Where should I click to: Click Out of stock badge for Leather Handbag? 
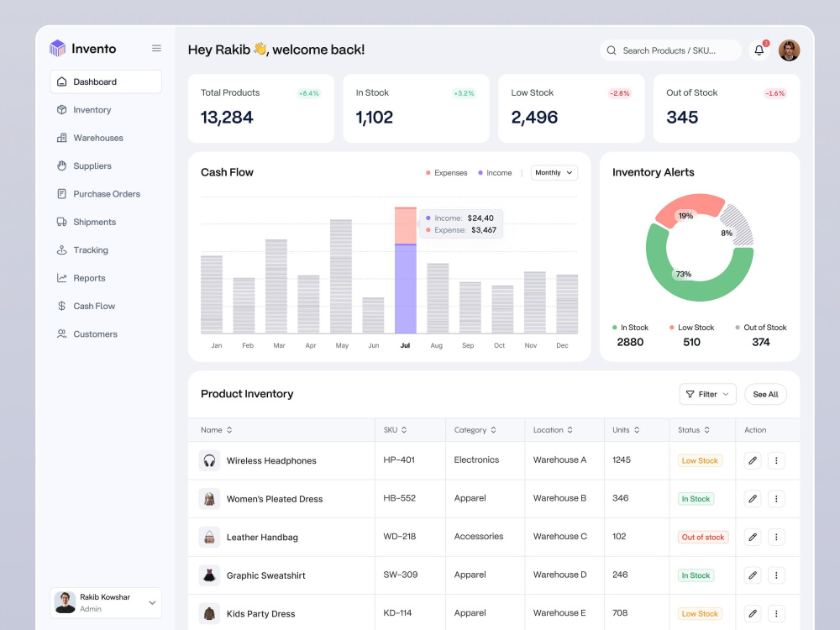click(703, 538)
